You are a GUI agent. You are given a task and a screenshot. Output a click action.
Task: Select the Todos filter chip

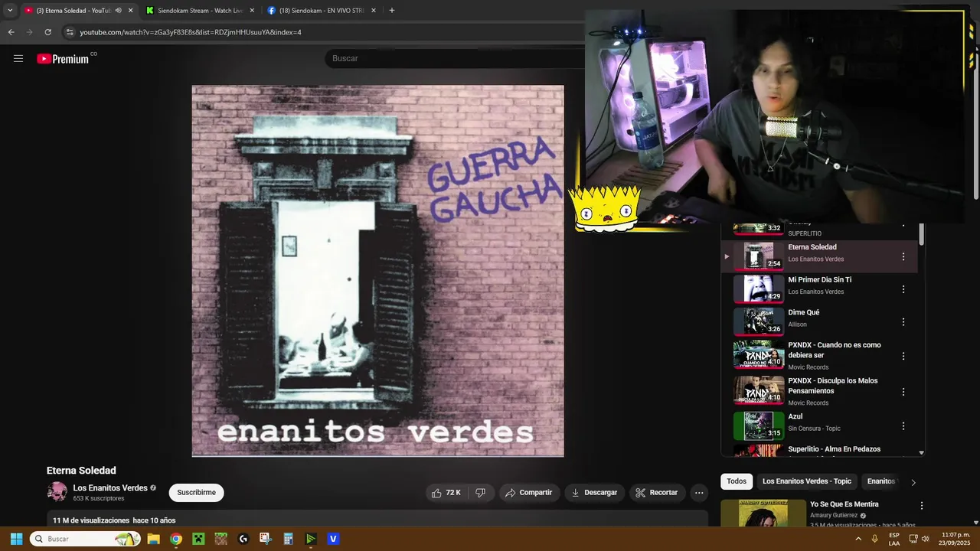coord(737,481)
